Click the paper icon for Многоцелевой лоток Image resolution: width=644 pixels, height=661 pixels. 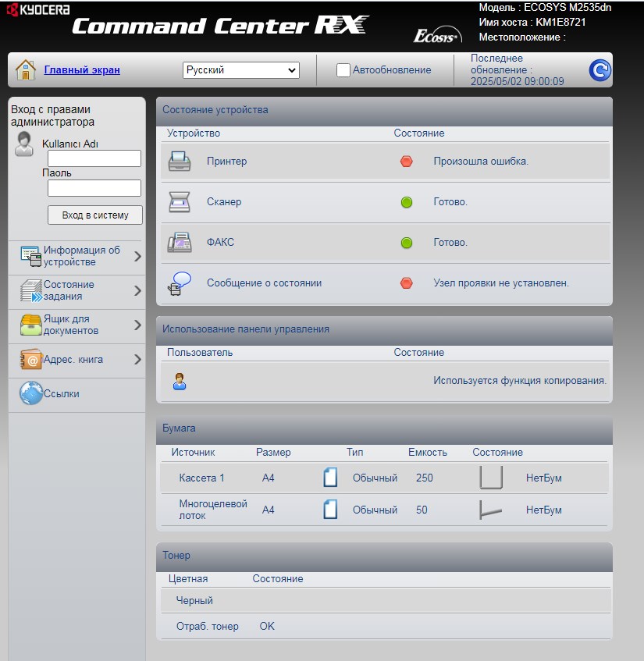click(330, 510)
